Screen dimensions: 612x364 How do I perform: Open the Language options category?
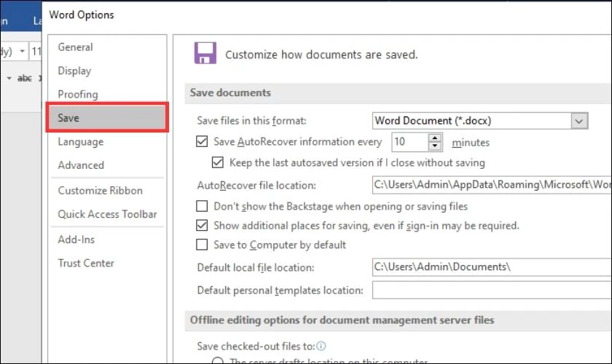point(80,142)
